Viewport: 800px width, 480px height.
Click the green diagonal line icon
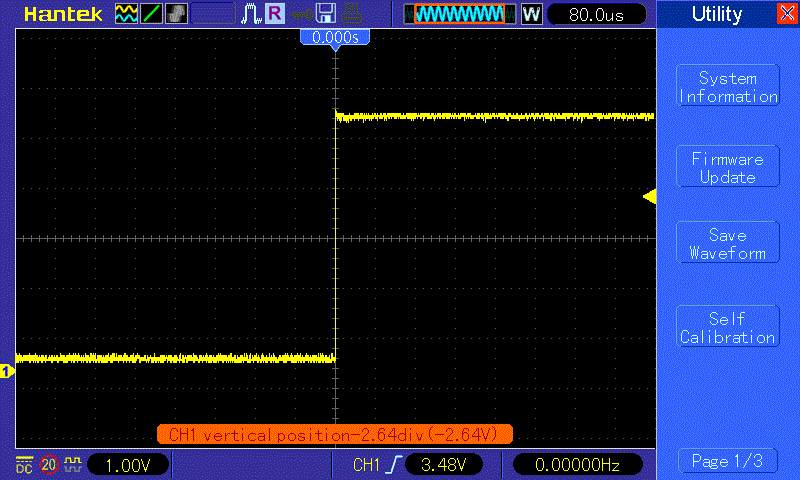coord(151,14)
